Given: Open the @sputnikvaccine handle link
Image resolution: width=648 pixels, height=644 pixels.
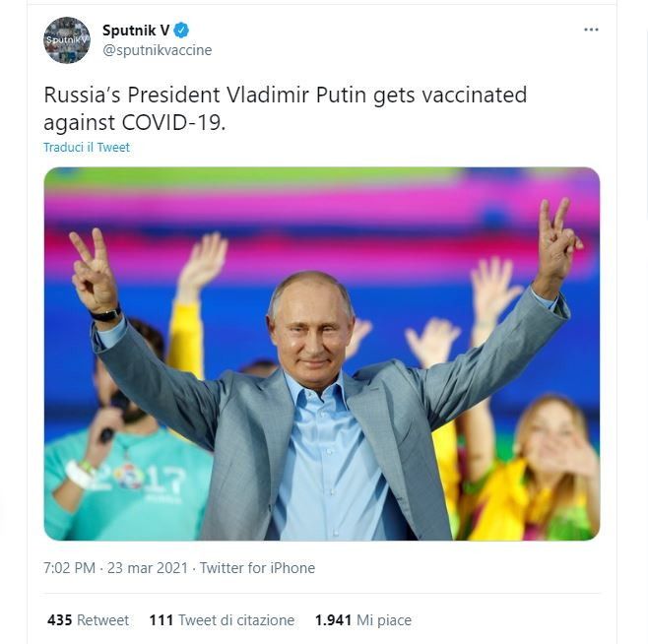Looking at the screenshot, I should tap(158, 50).
